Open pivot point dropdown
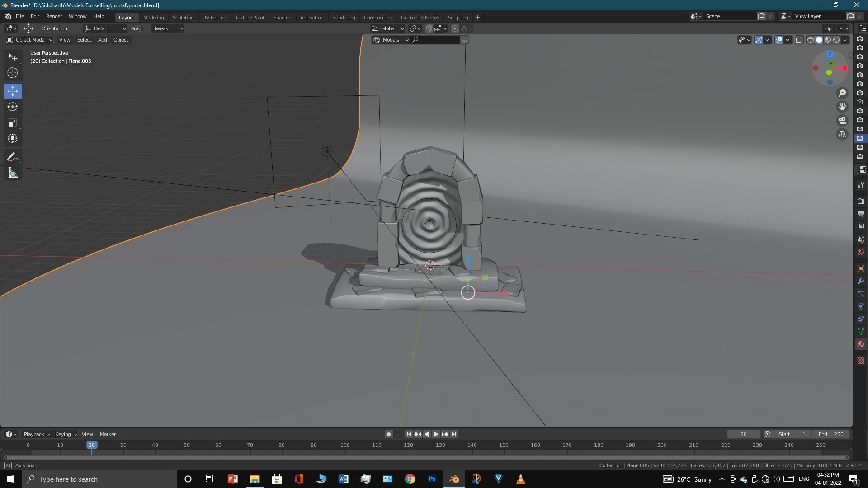The height and width of the screenshot is (488, 868). [415, 28]
